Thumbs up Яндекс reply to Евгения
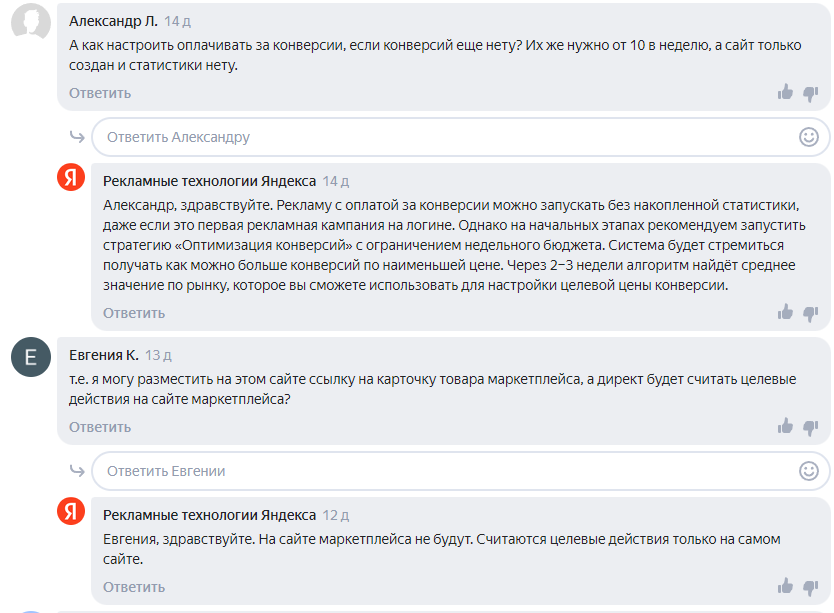 pyautogui.click(x=785, y=586)
